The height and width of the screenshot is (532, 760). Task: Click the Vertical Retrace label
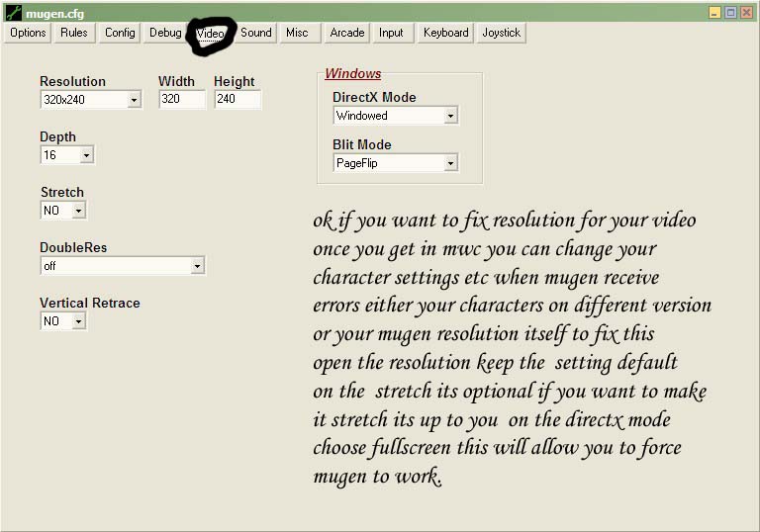90,303
